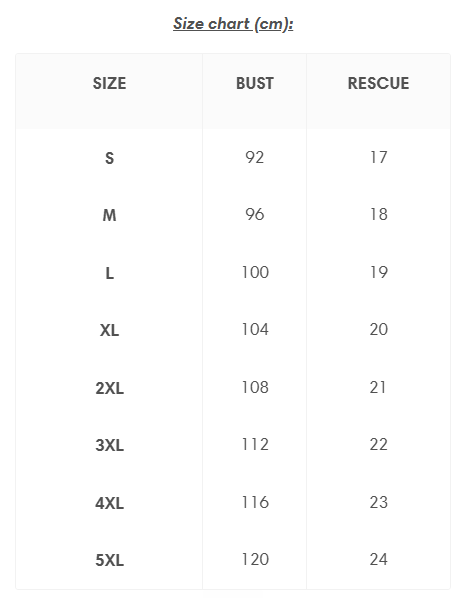Select bust value 92

pos(255,157)
